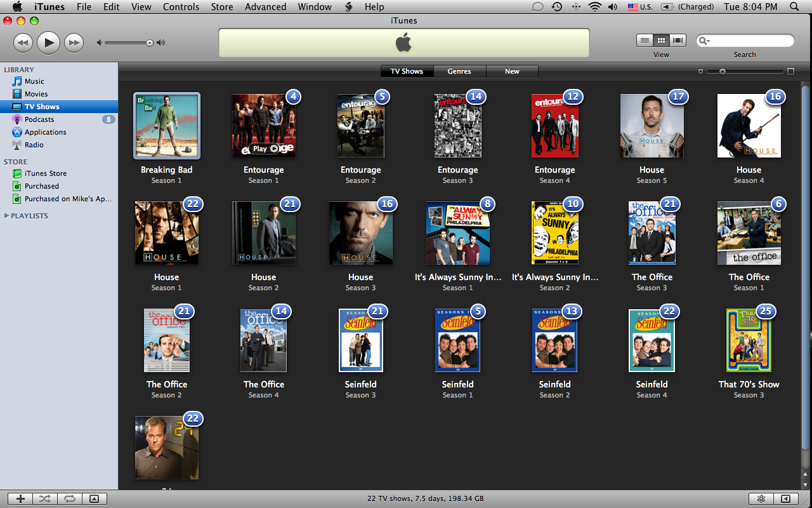Select the 24 show artwork
This screenshot has width=812, height=508.
coord(167,448)
